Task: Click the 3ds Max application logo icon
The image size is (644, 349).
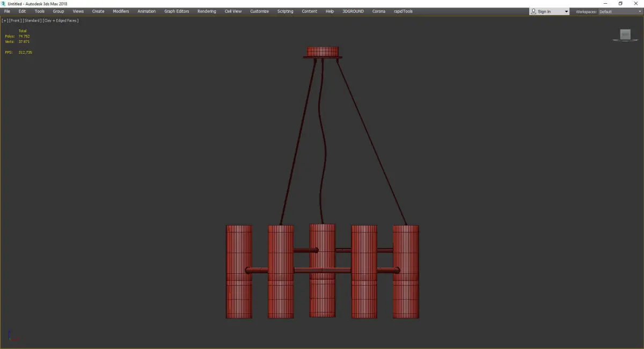Action: tap(4, 4)
